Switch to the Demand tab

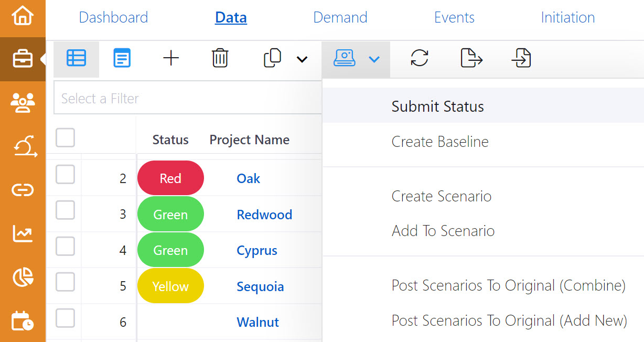(340, 17)
